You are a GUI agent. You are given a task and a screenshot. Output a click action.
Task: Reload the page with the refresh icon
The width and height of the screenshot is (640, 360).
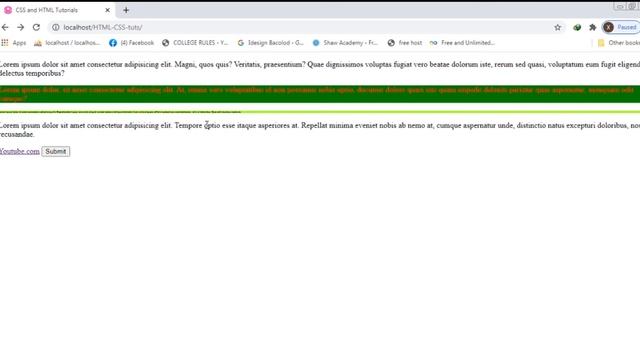point(36,27)
